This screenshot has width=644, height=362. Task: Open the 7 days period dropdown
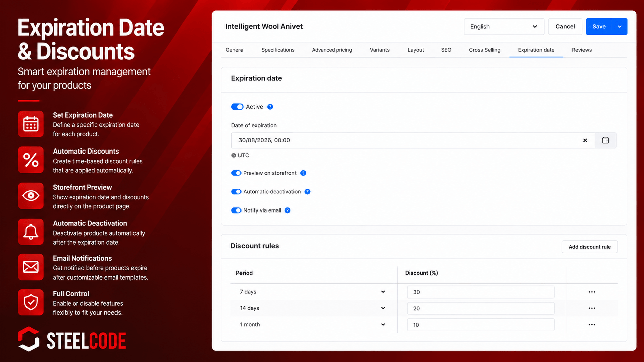tap(313, 292)
